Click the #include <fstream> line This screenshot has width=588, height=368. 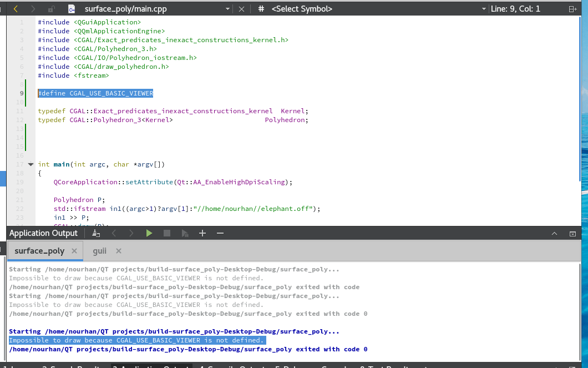[73, 76]
